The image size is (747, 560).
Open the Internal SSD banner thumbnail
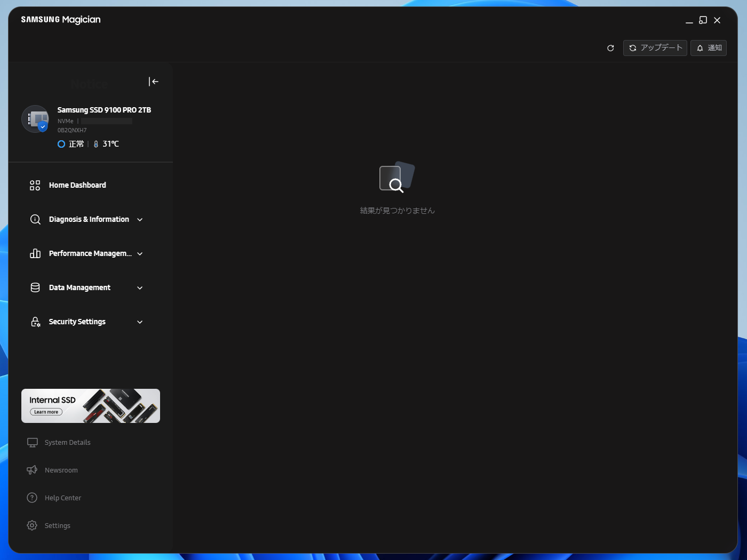pyautogui.click(x=91, y=406)
